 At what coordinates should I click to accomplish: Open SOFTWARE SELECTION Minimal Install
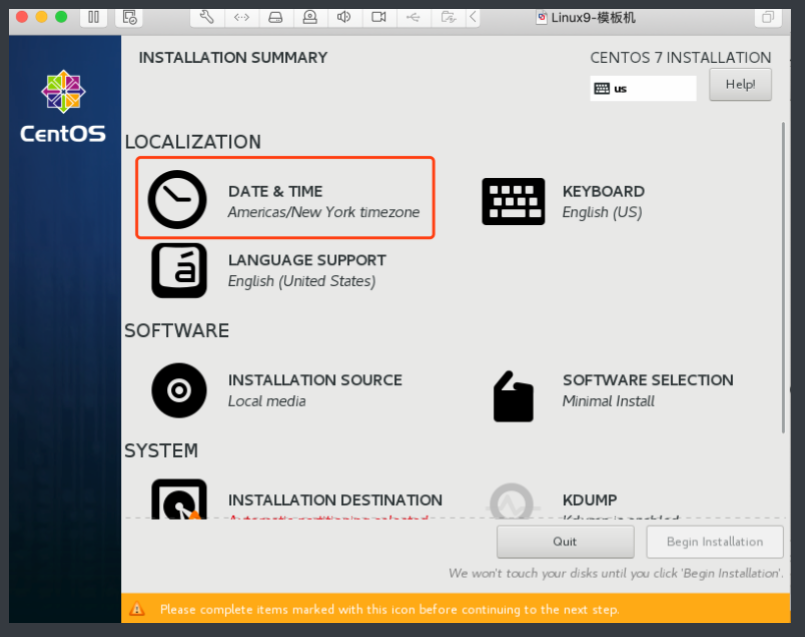[x=648, y=390]
